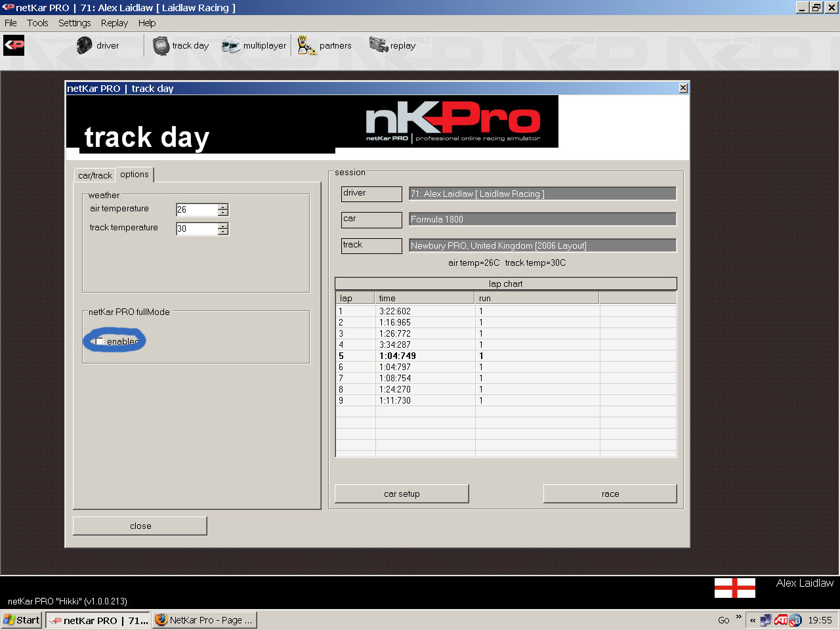Click the driver name field Alex Laidlaw
Viewport: 840px width, 630px height.
click(543, 194)
